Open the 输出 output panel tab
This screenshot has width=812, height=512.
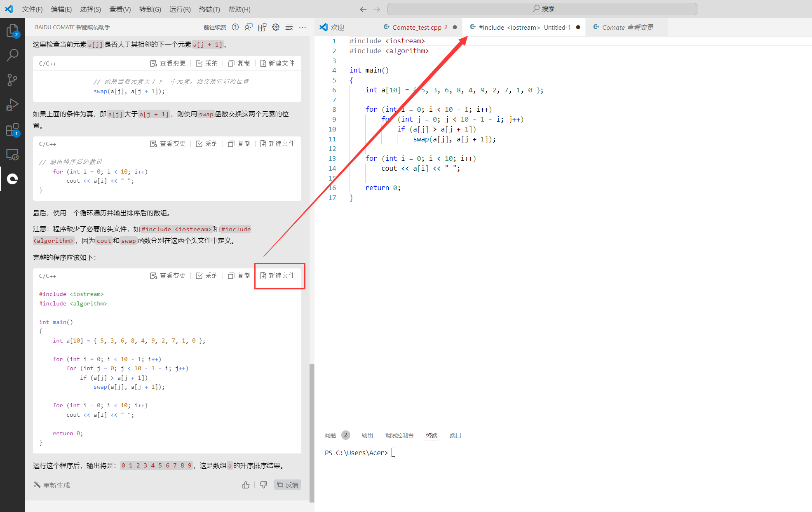coord(367,435)
